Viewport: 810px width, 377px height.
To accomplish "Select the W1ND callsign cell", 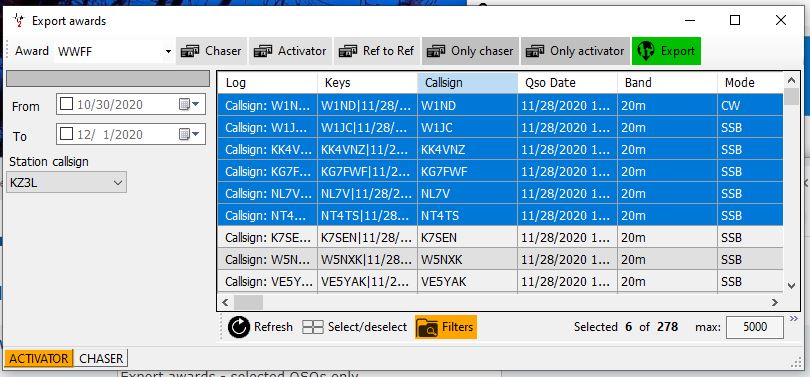I will pos(468,105).
